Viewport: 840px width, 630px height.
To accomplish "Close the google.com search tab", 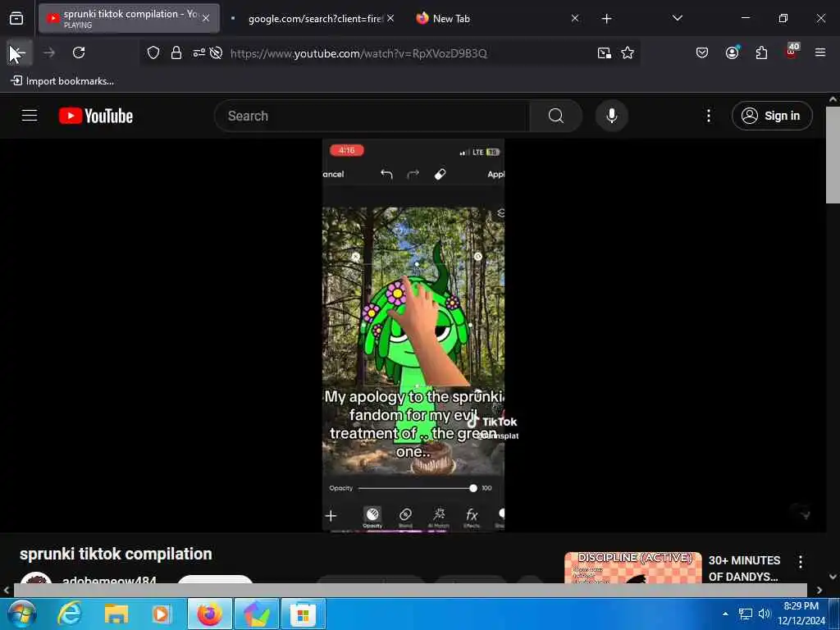I will pyautogui.click(x=390, y=18).
